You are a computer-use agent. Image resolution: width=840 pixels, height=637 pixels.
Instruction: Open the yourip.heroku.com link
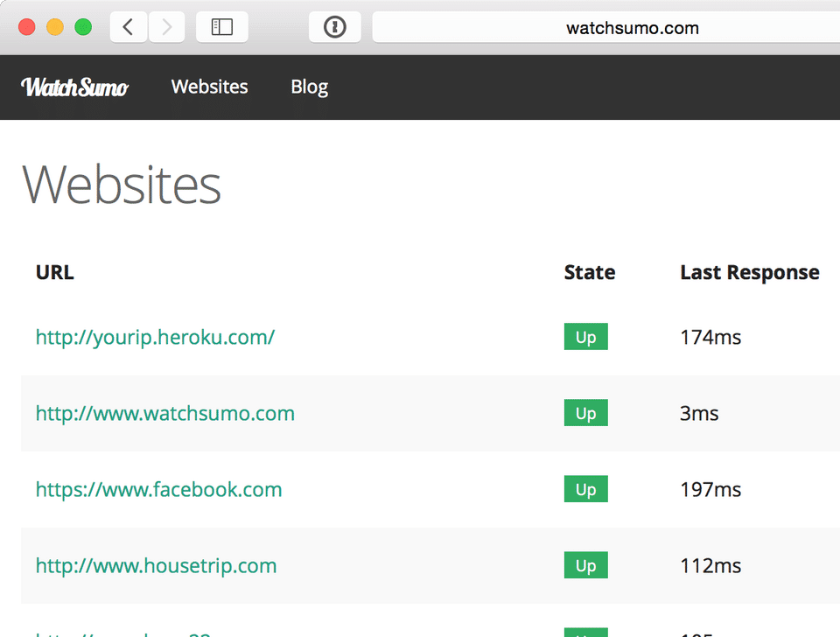tap(156, 338)
